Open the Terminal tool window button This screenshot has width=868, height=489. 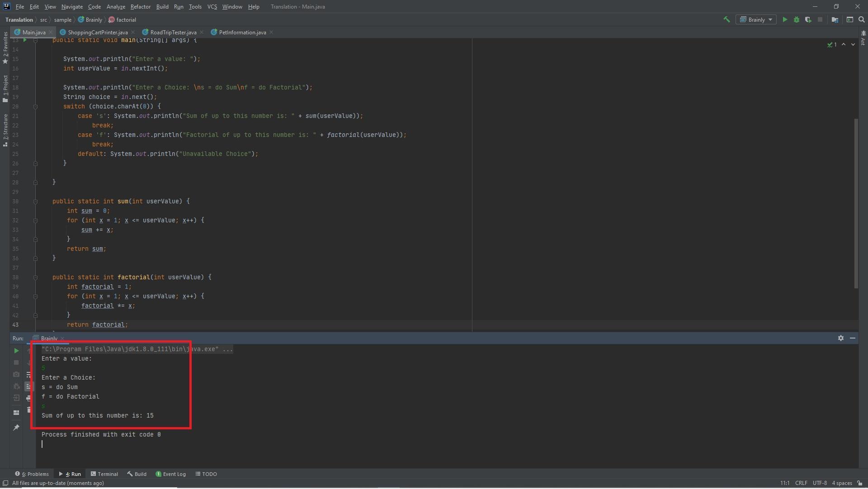(x=104, y=475)
